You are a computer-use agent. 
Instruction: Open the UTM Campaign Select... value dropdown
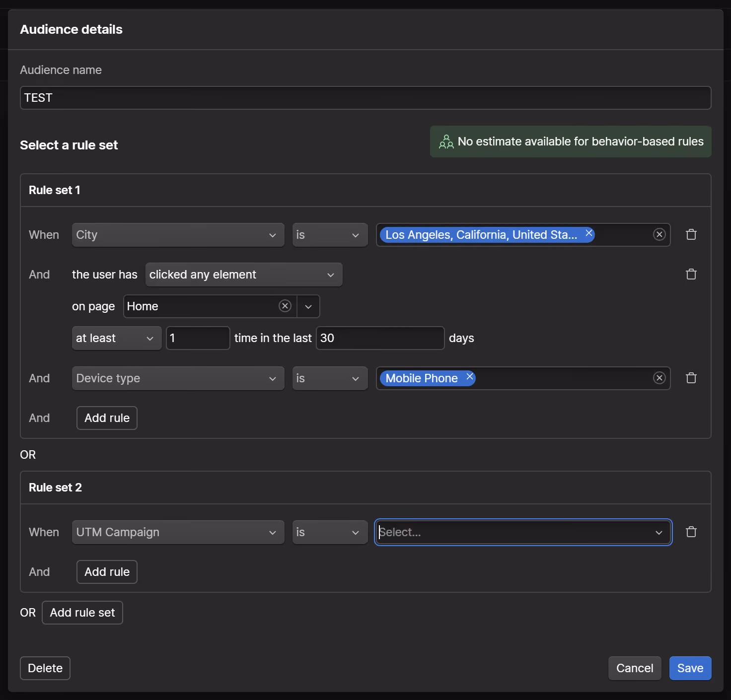[523, 532]
